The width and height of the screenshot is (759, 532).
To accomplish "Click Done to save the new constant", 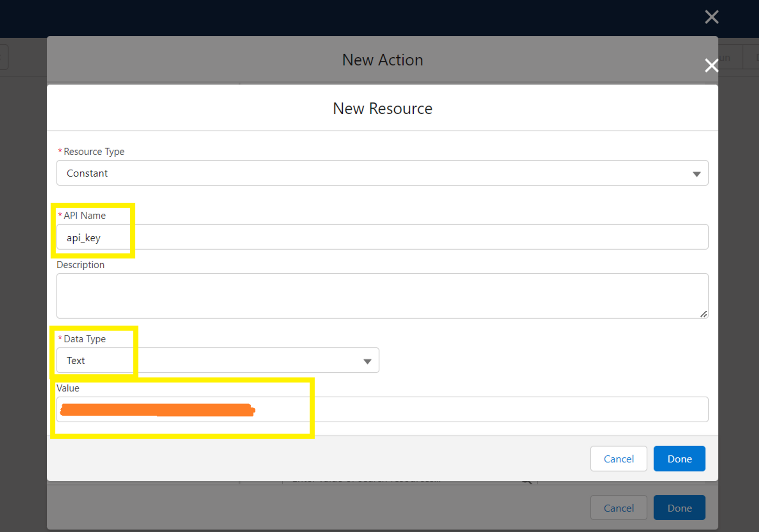I will pos(679,458).
